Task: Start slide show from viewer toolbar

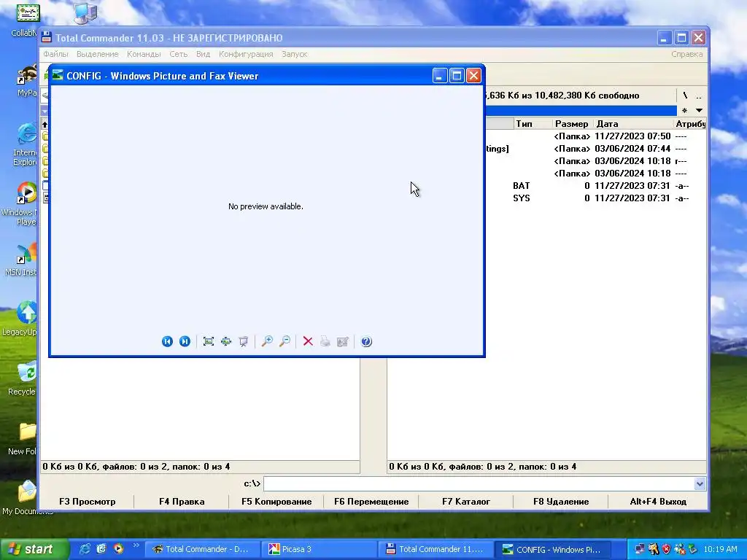Action: pyautogui.click(x=244, y=341)
